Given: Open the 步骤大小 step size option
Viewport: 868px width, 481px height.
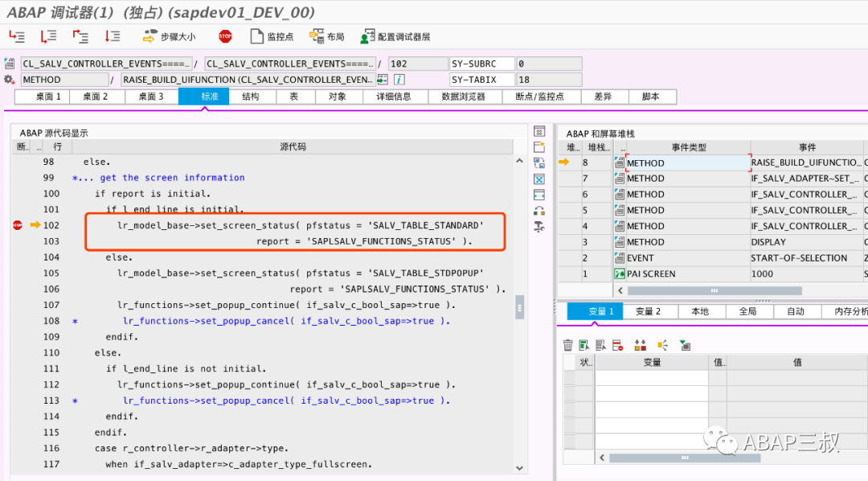Looking at the screenshot, I should [169, 36].
